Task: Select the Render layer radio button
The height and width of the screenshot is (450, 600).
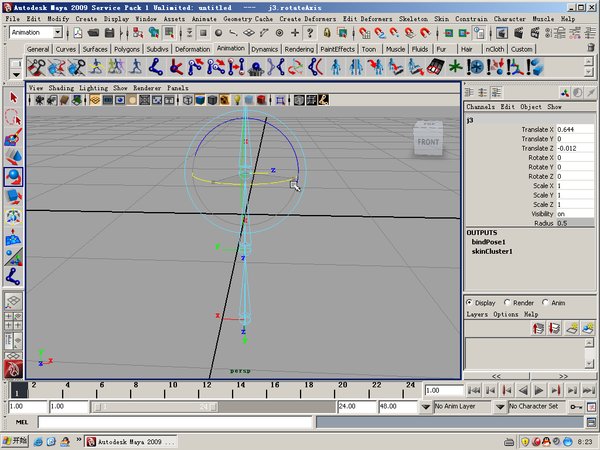Action: 506,302
